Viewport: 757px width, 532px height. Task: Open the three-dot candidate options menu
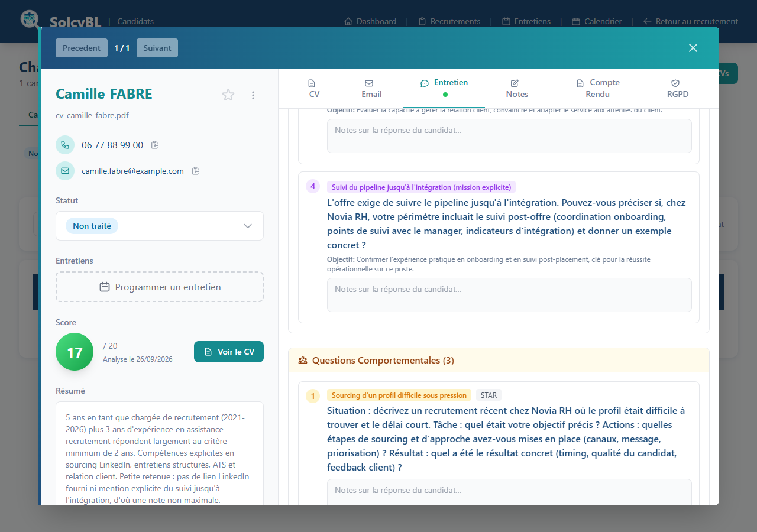point(253,95)
